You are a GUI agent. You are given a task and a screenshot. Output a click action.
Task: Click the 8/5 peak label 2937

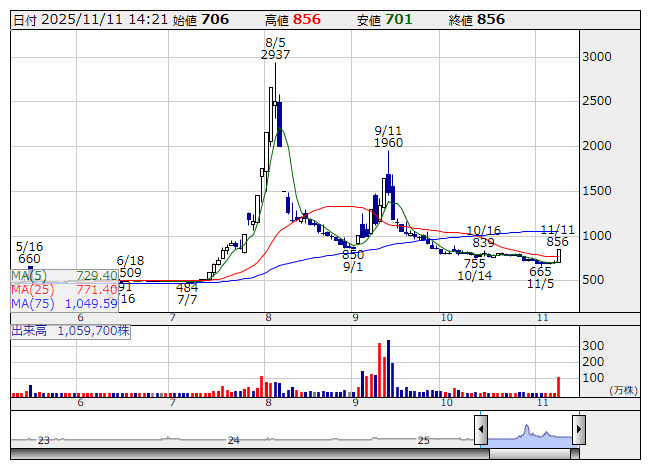(275, 56)
